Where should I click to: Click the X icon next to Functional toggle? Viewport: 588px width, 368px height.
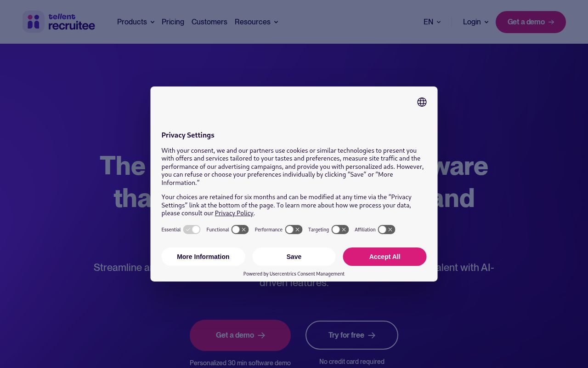click(244, 230)
